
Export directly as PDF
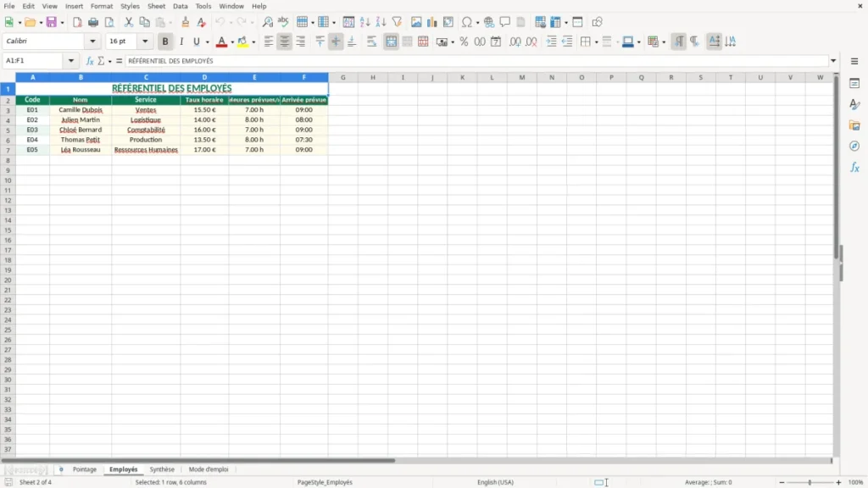[x=77, y=22]
